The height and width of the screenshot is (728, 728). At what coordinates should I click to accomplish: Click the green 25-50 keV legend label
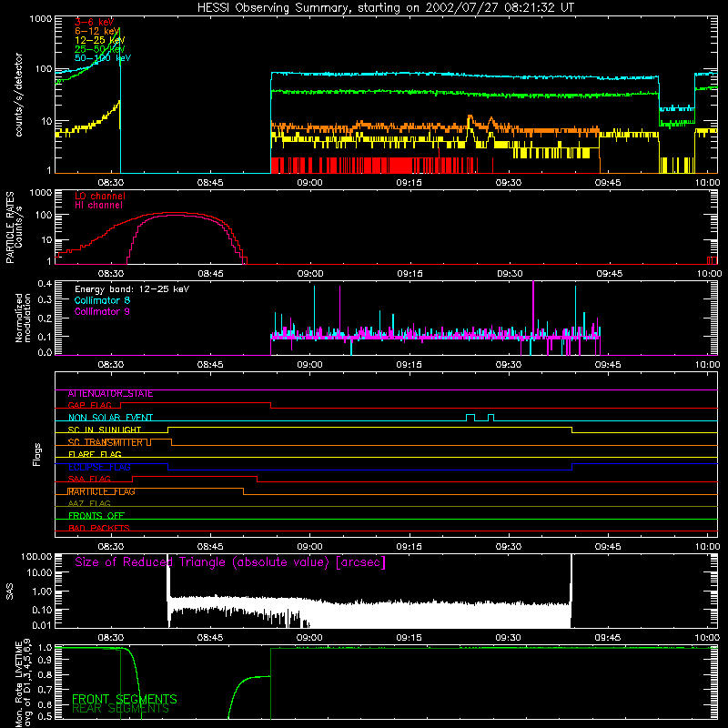tap(100, 49)
